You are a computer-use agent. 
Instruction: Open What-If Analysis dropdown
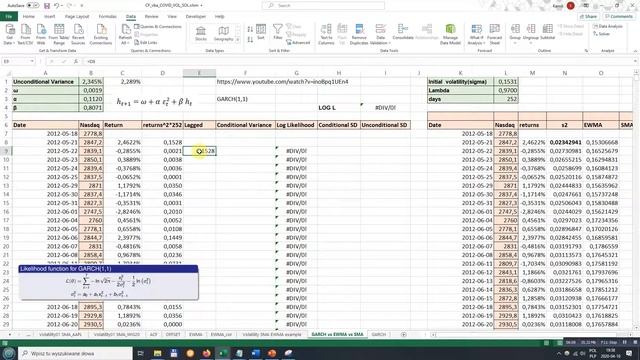(476, 34)
